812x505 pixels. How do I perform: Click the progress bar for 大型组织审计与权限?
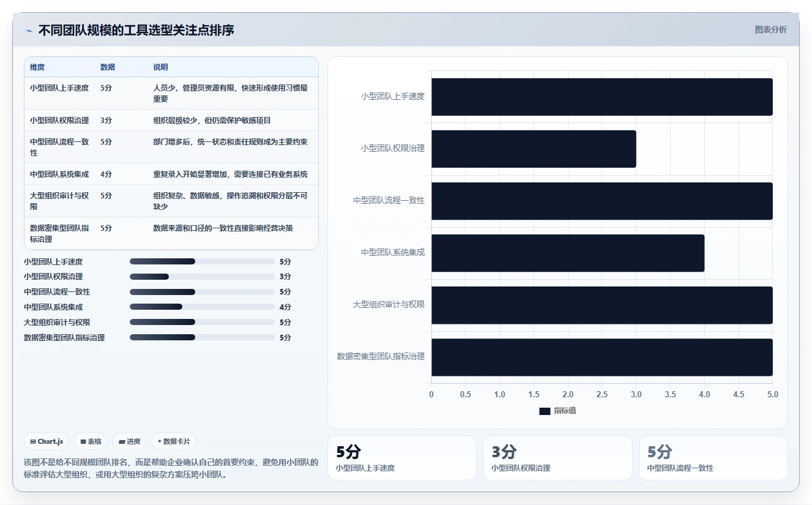pos(202,323)
